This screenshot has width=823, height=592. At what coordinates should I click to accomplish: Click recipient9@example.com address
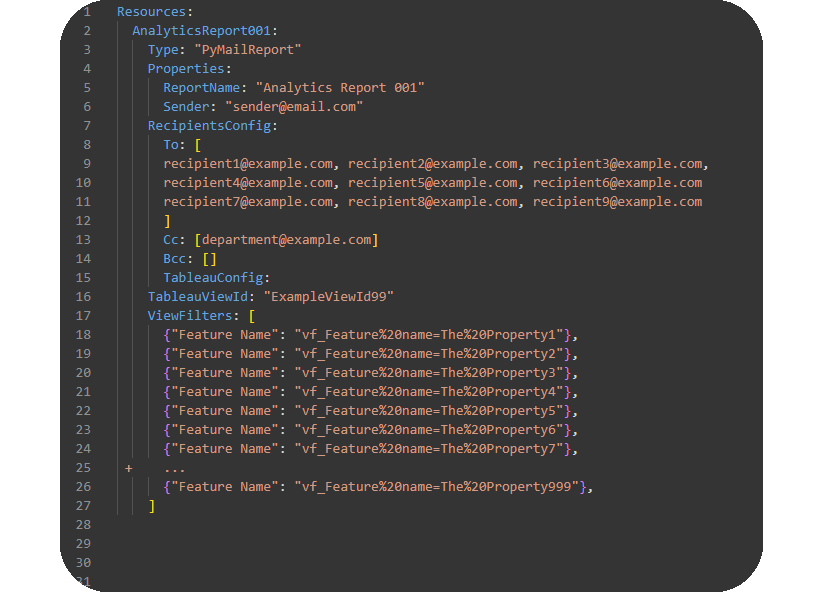[617, 202]
